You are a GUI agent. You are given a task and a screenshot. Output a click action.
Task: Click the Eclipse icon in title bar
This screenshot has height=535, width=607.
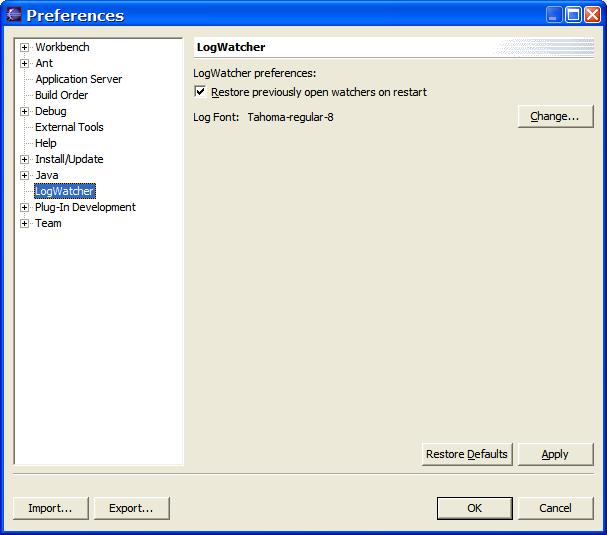click(14, 15)
